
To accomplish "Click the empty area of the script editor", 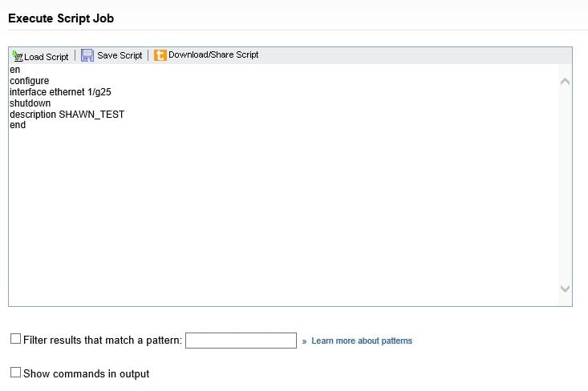I will click(283, 217).
